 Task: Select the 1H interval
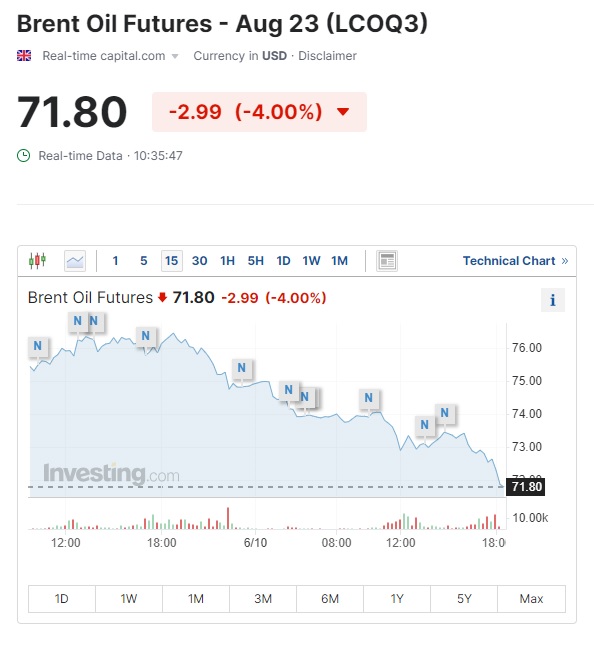227,261
